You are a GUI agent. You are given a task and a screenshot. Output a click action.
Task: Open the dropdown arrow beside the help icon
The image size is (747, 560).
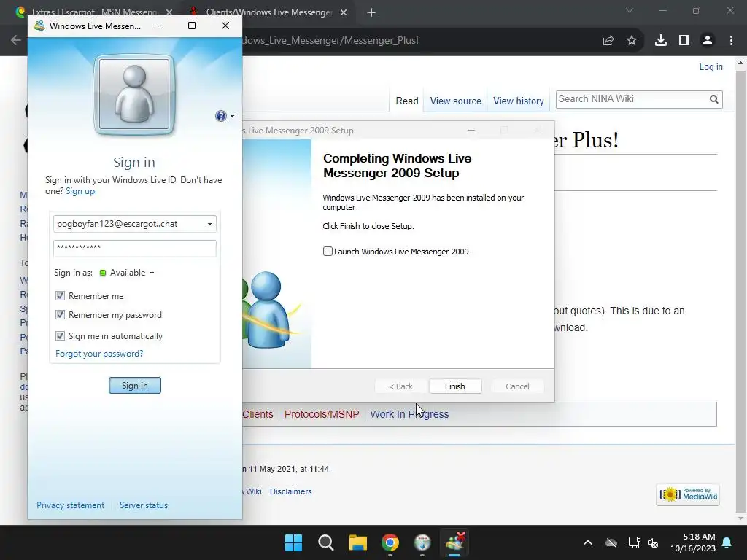pyautogui.click(x=232, y=116)
